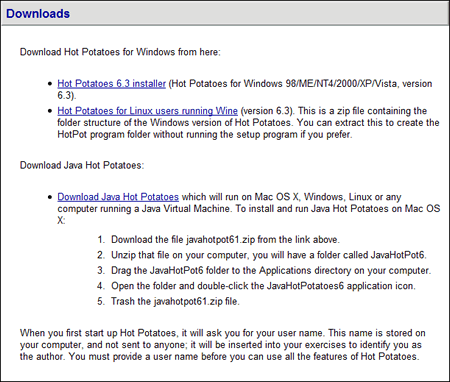Select step 'Download the file javahotpot61.zip from the link above'

click(225, 240)
